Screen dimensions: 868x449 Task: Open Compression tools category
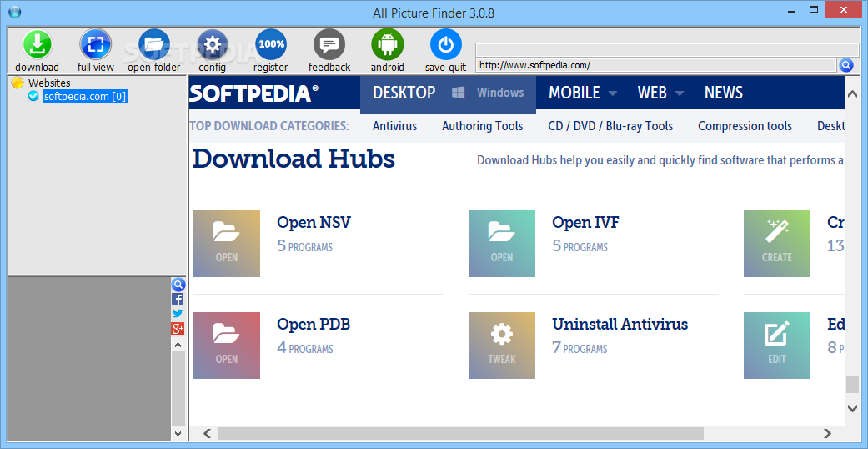tap(745, 126)
